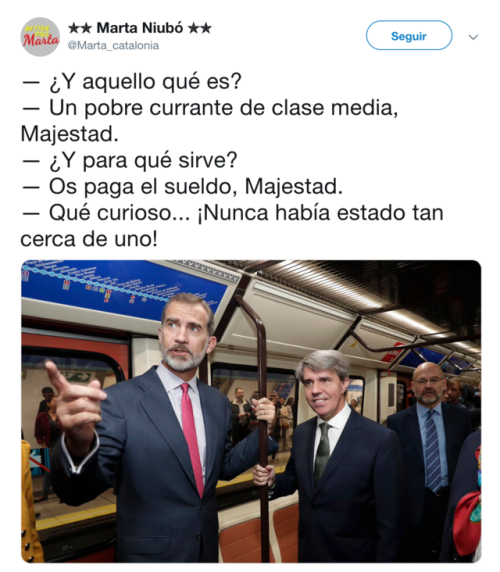Open the attached metro photo
Viewport: 500px width, 572px height.
click(x=251, y=411)
